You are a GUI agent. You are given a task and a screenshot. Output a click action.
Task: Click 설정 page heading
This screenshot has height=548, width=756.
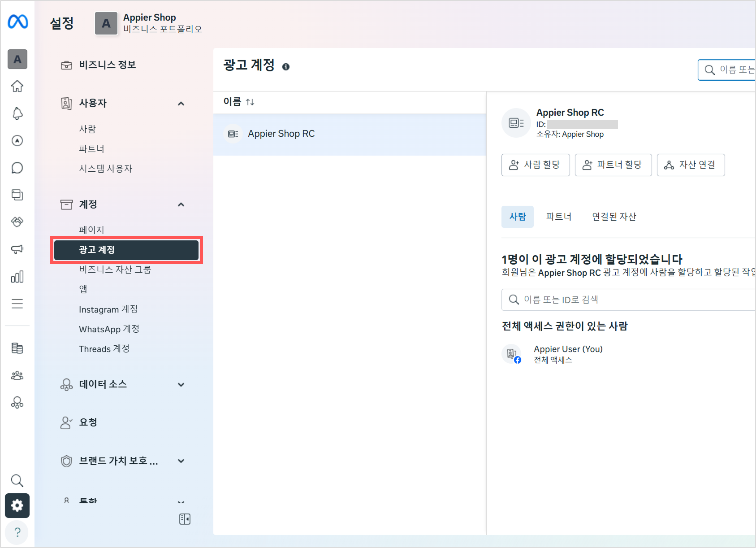tap(61, 23)
